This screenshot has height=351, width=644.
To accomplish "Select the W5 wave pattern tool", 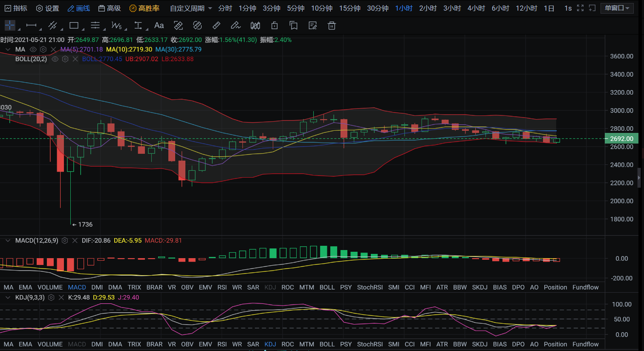I will tap(116, 26).
